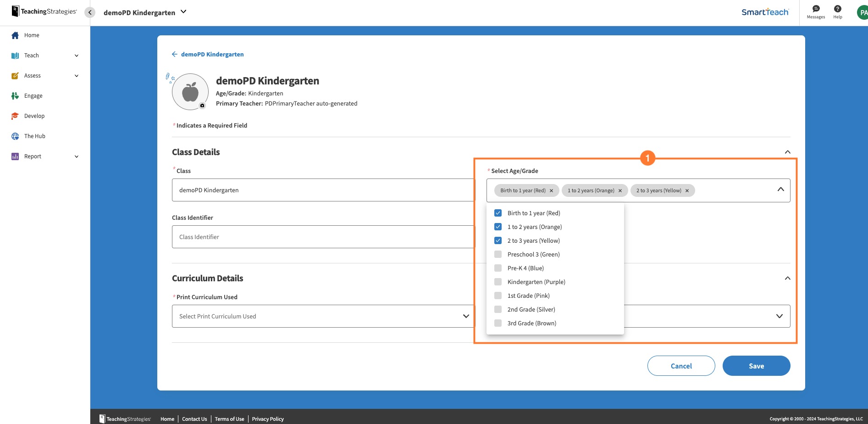Click The Hub globe icon
Screen dimensions: 868x424
tap(15, 136)
